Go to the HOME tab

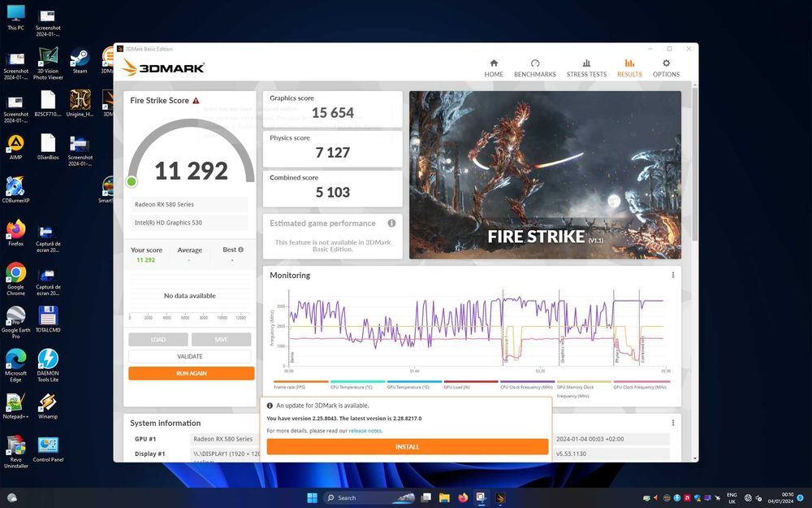pos(494,68)
